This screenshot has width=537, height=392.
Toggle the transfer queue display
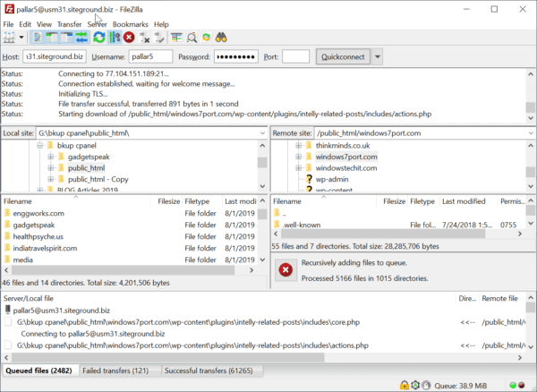click(81, 38)
